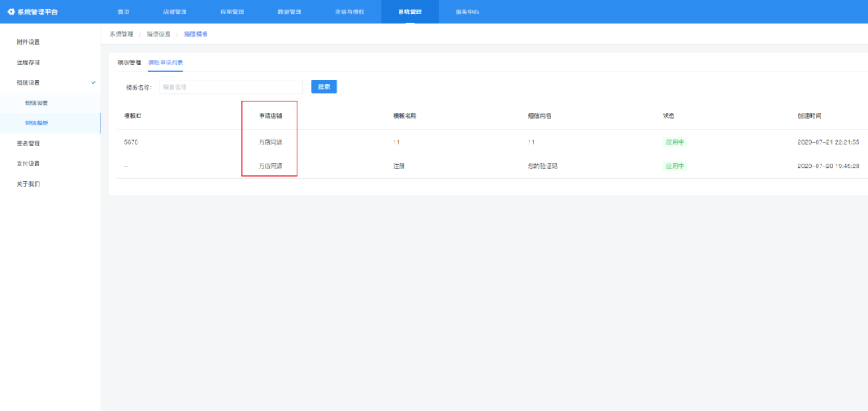Screen dimensions: 868x411
Task: Click the 短信模板 breadcrumb entry
Action: (x=196, y=35)
